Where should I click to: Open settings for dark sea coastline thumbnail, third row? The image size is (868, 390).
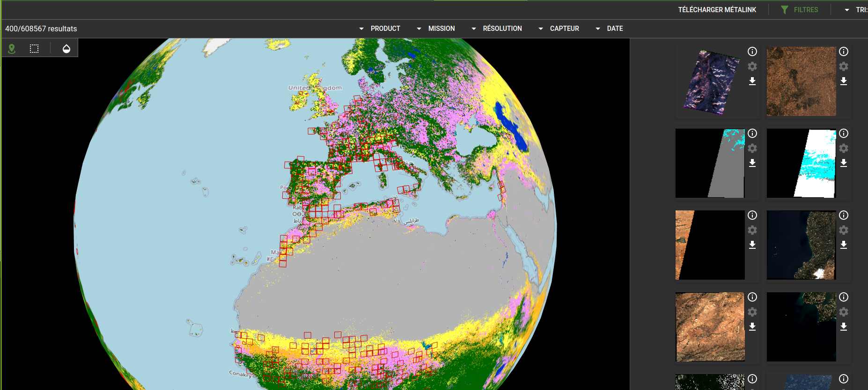click(x=844, y=230)
